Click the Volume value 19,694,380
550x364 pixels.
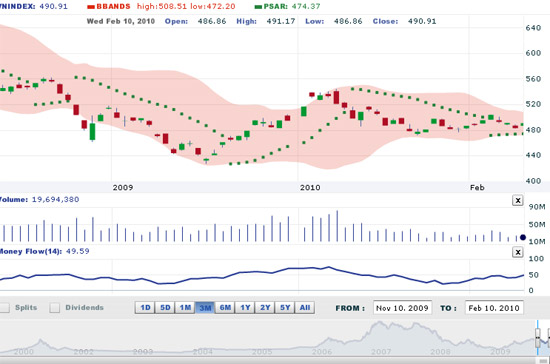click(x=55, y=200)
